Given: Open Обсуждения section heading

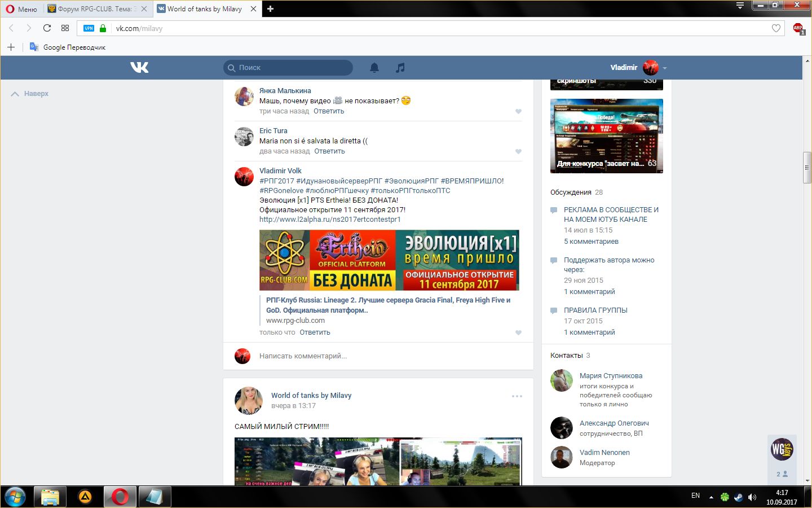Looking at the screenshot, I should 571,192.
